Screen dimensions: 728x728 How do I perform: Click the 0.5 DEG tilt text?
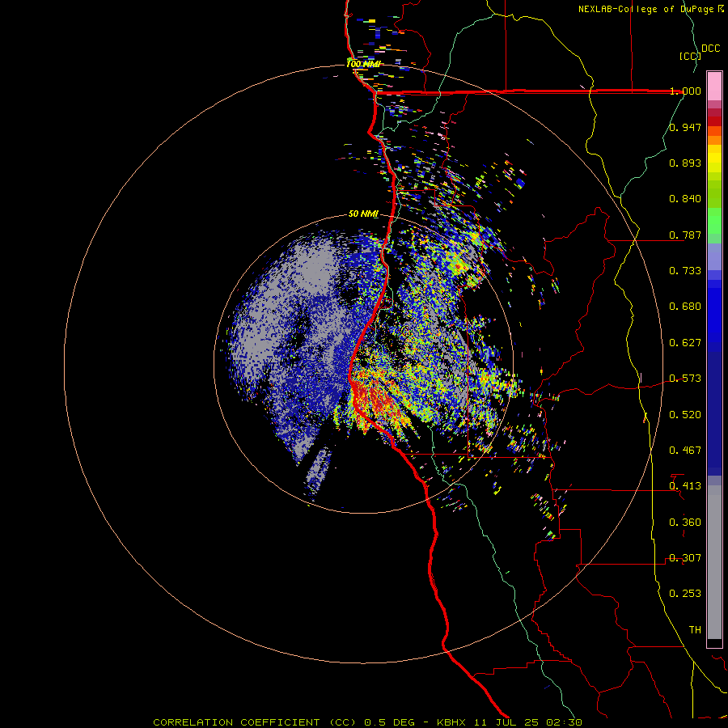pyautogui.click(x=388, y=722)
